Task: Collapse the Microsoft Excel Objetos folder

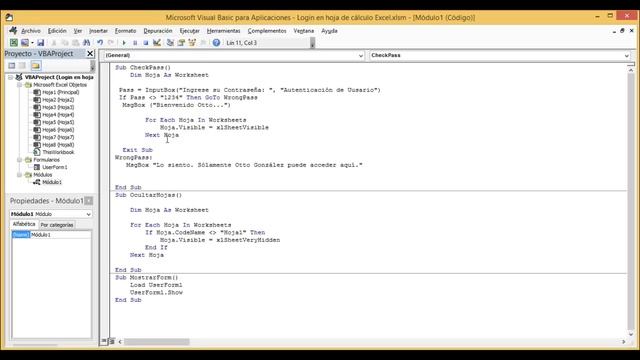Action: (19, 85)
